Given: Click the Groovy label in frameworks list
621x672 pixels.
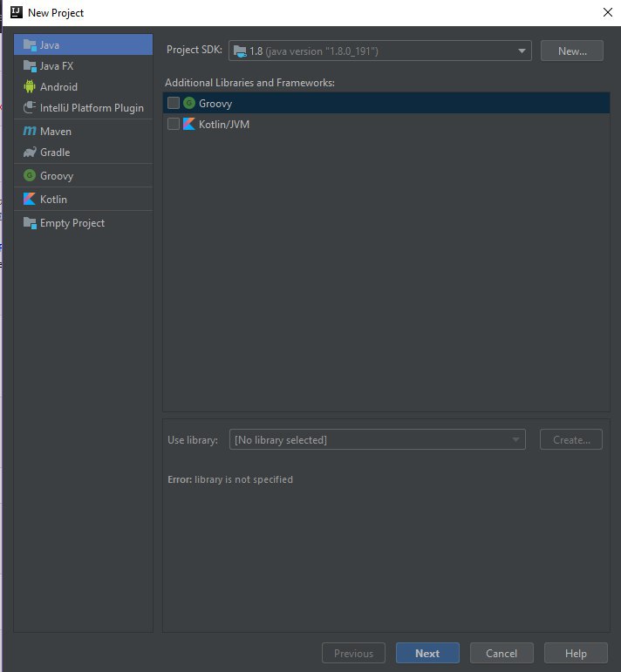Looking at the screenshot, I should (215, 104).
